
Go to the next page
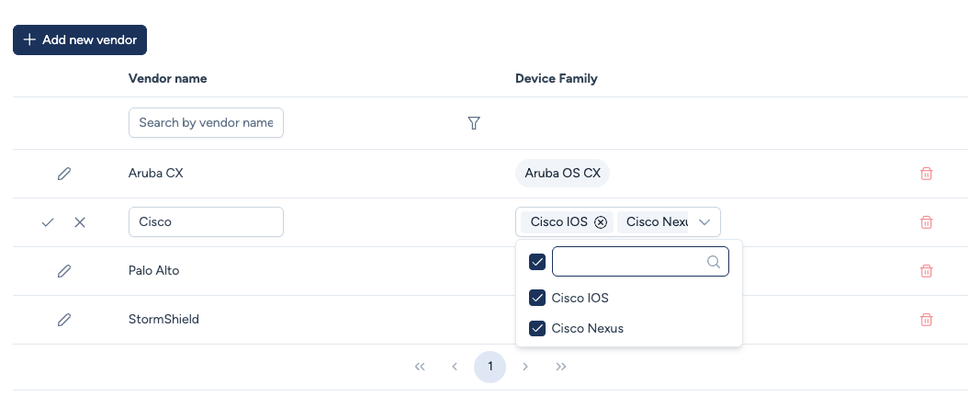click(x=525, y=367)
